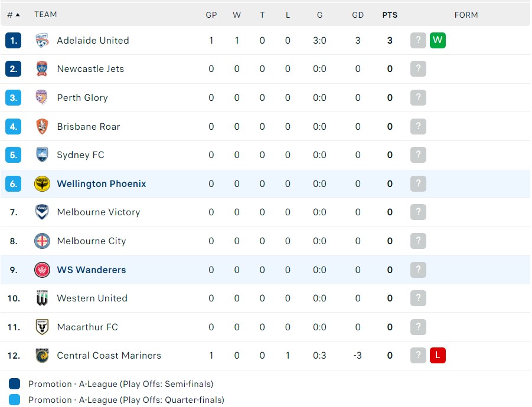Click the WS Wanderers red crest

[42, 270]
